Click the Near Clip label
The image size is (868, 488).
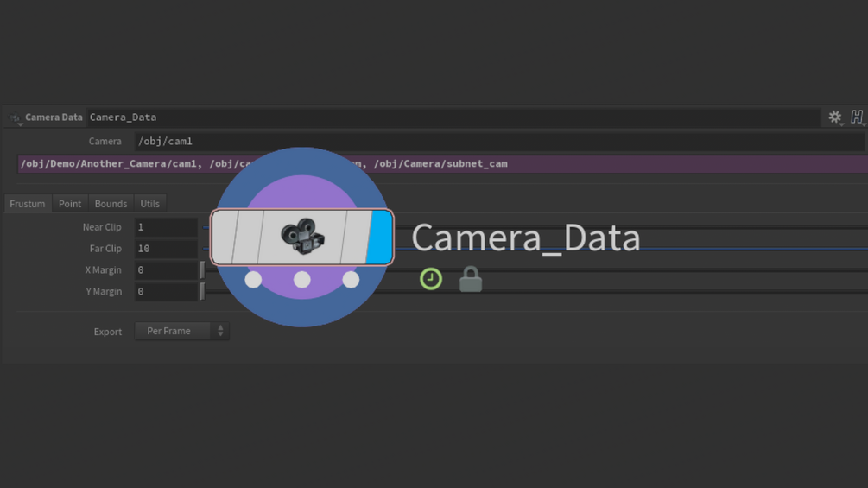point(102,227)
